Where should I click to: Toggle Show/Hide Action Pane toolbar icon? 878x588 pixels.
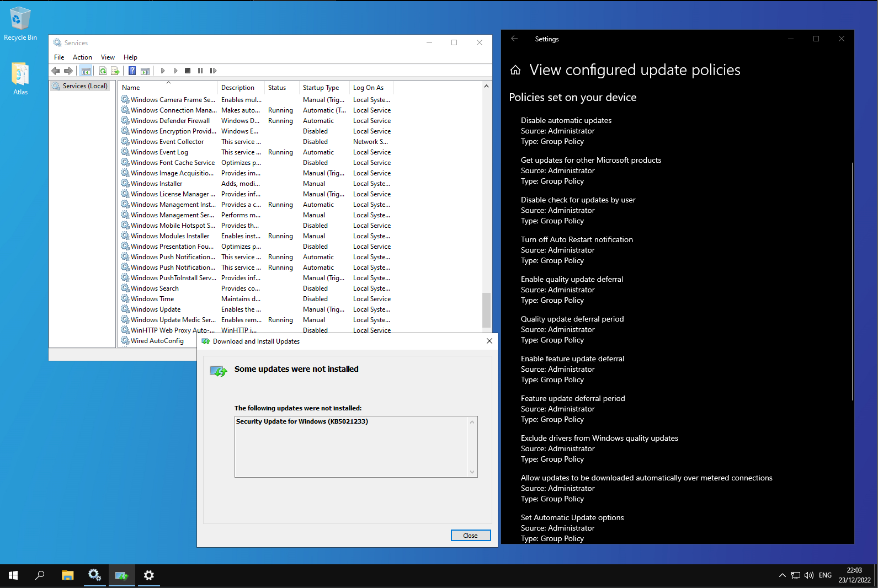tap(145, 71)
